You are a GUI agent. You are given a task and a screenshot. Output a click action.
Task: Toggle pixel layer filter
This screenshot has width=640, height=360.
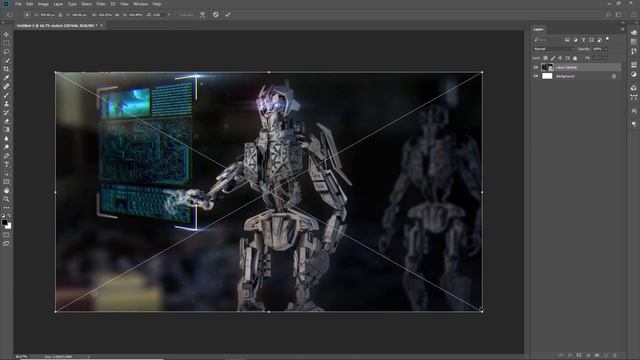(x=567, y=40)
